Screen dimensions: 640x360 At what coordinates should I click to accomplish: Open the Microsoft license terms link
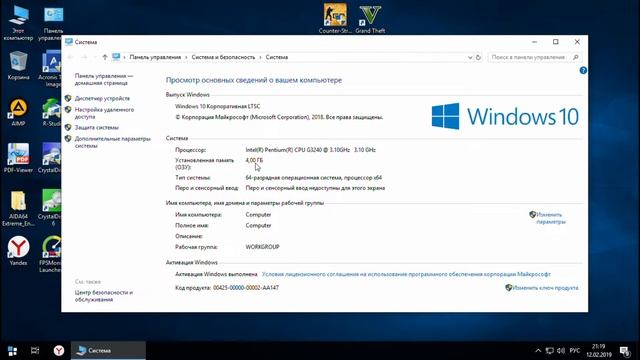click(406, 274)
